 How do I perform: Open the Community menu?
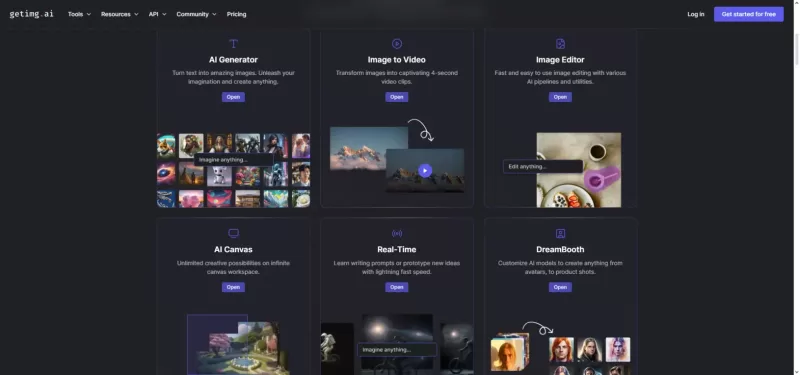click(196, 14)
